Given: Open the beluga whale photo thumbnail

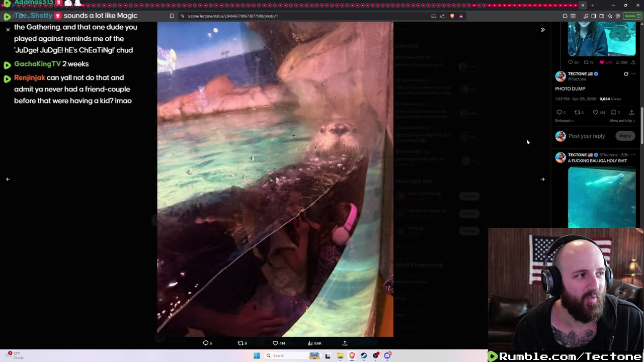Looking at the screenshot, I should pyautogui.click(x=602, y=197).
